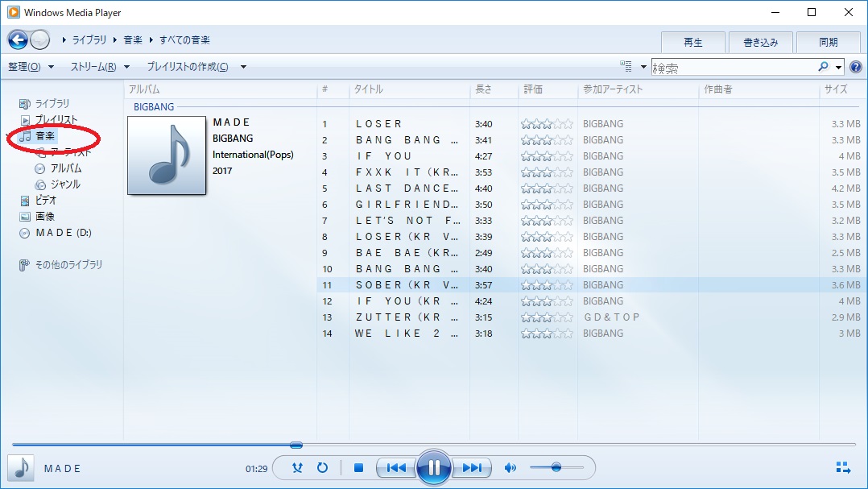Screen dimensions: 868x489
Task: Skip to the next track
Action: pyautogui.click(x=472, y=468)
